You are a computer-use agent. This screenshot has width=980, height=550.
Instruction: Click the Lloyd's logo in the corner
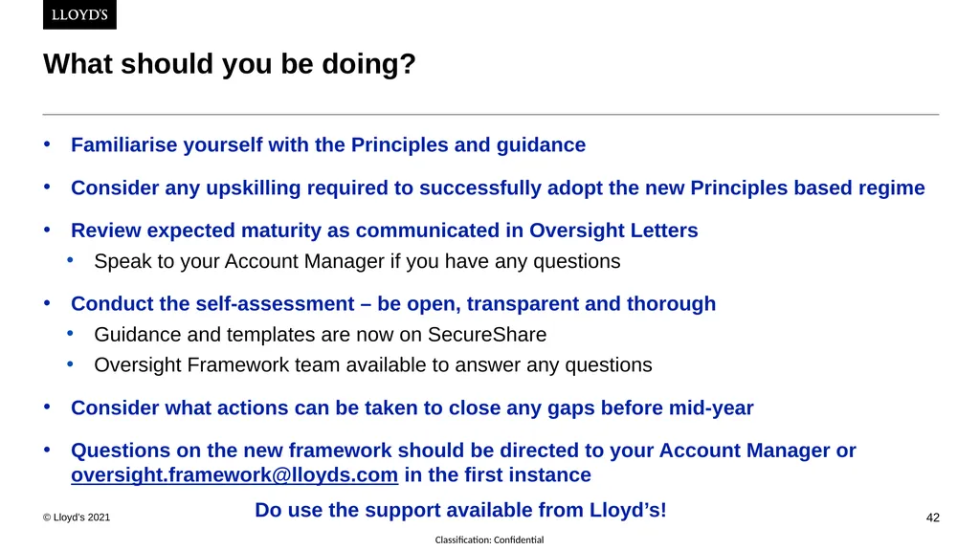pos(79,14)
